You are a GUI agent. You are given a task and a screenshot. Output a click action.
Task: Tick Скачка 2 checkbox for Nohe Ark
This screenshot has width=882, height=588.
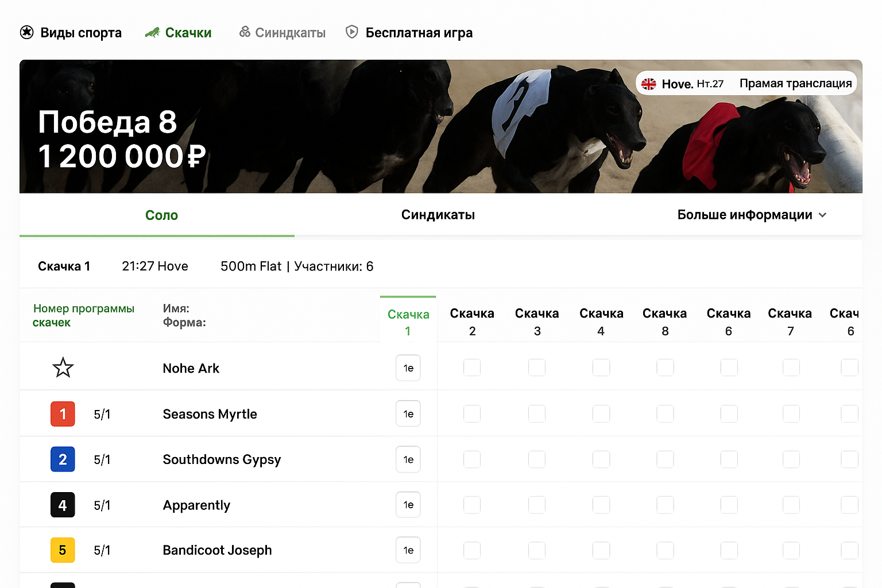[472, 367]
